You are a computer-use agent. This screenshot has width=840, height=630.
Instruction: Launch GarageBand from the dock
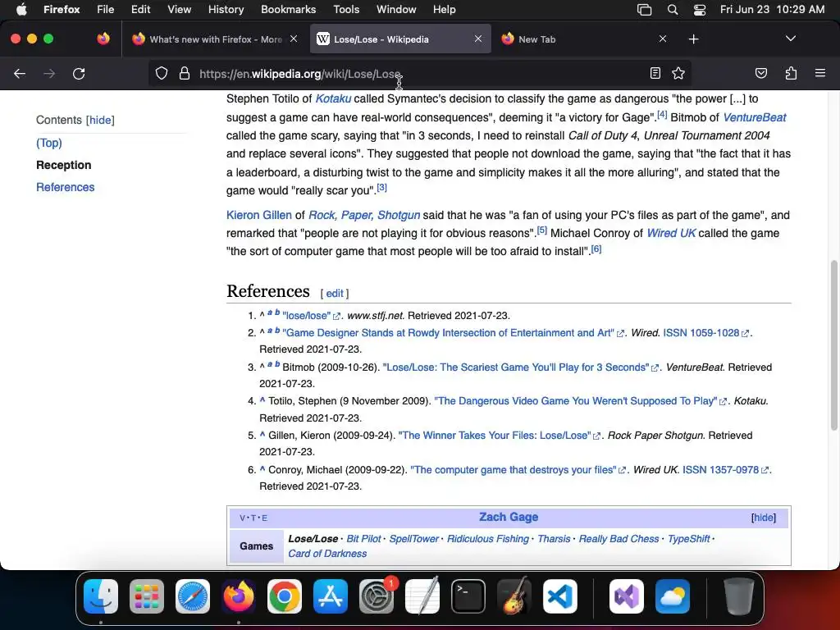[514, 596]
